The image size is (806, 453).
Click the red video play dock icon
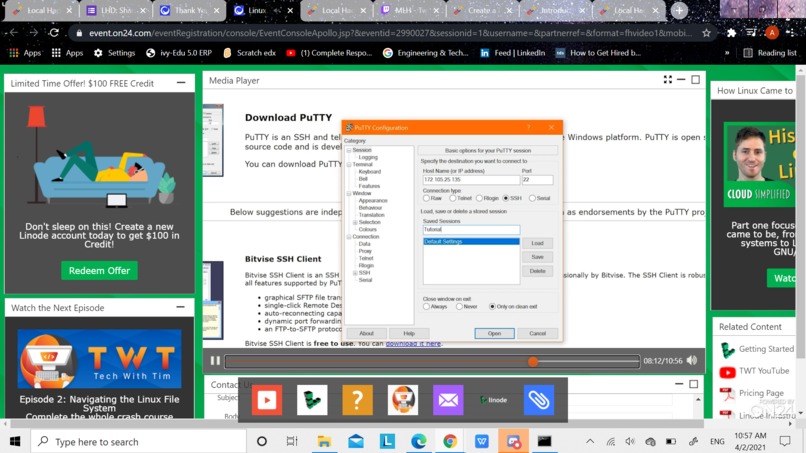pyautogui.click(x=267, y=400)
